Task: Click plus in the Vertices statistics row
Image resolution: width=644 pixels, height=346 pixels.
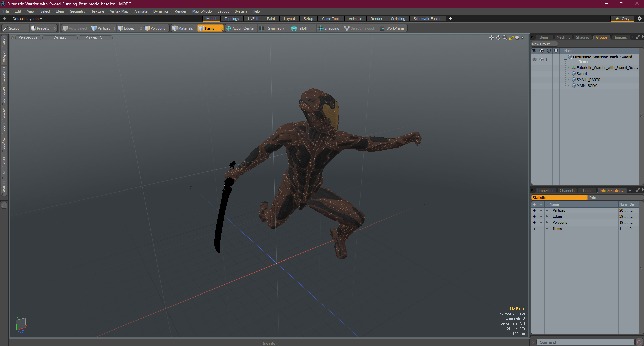Action: click(534, 210)
